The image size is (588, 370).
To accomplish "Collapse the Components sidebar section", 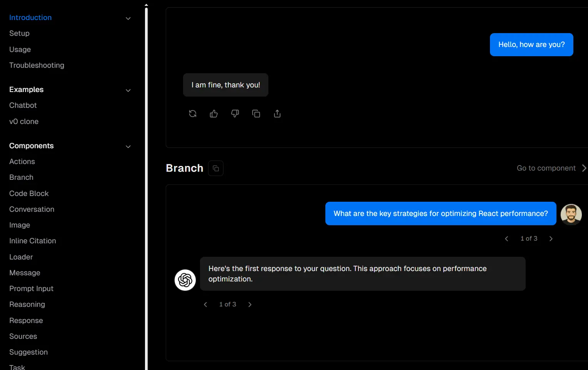I will pyautogui.click(x=128, y=147).
